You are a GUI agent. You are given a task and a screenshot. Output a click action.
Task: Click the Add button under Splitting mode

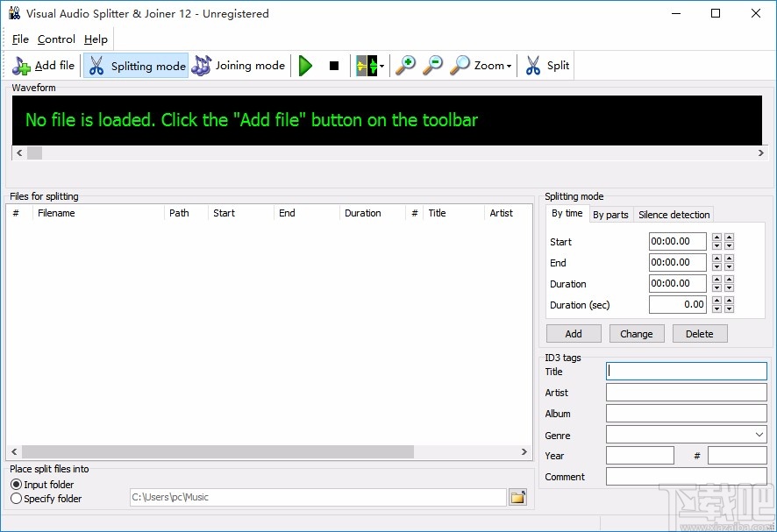pos(574,334)
